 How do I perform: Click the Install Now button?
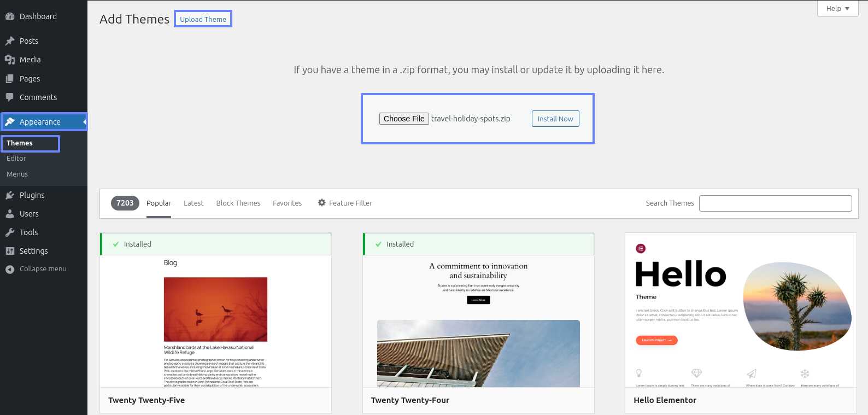pos(555,119)
